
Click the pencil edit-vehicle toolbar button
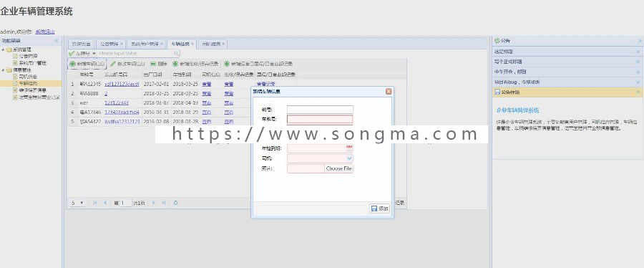click(x=128, y=64)
